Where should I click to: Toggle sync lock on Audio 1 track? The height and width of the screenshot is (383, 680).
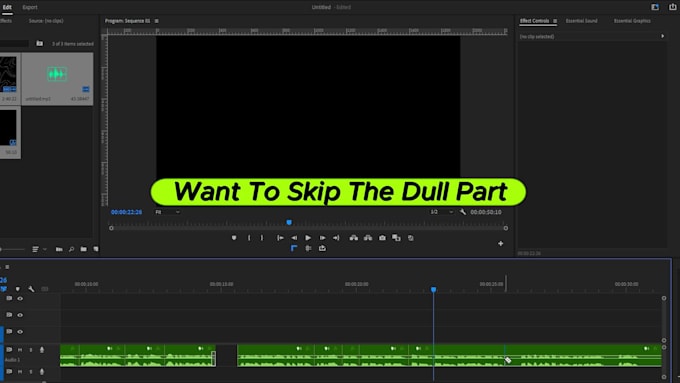(9, 350)
